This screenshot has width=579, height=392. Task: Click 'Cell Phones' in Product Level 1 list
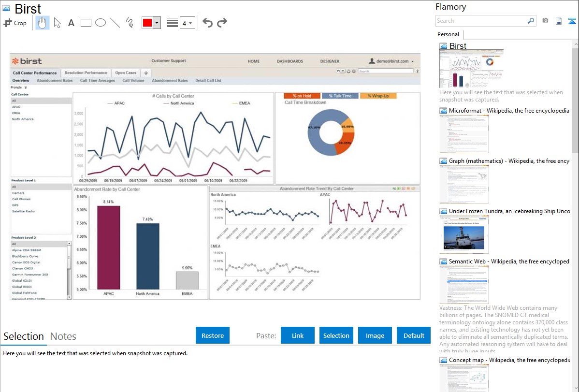pyautogui.click(x=21, y=199)
